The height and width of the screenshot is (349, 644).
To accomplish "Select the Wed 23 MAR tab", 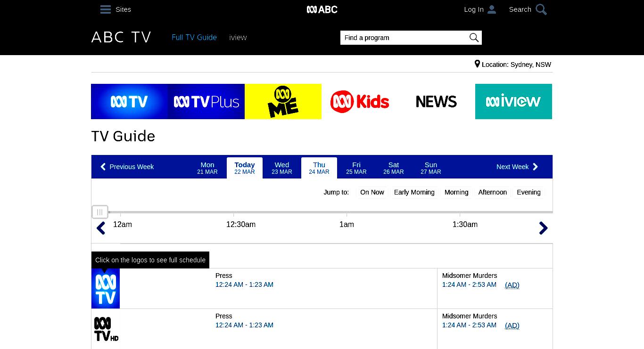I will pos(282,168).
